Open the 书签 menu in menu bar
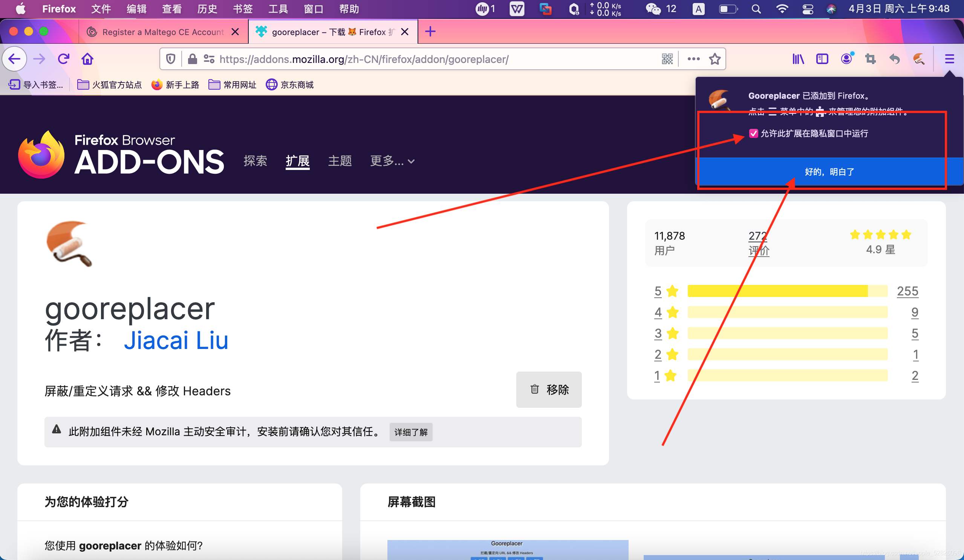Screen dimensions: 964x560 (243, 9)
